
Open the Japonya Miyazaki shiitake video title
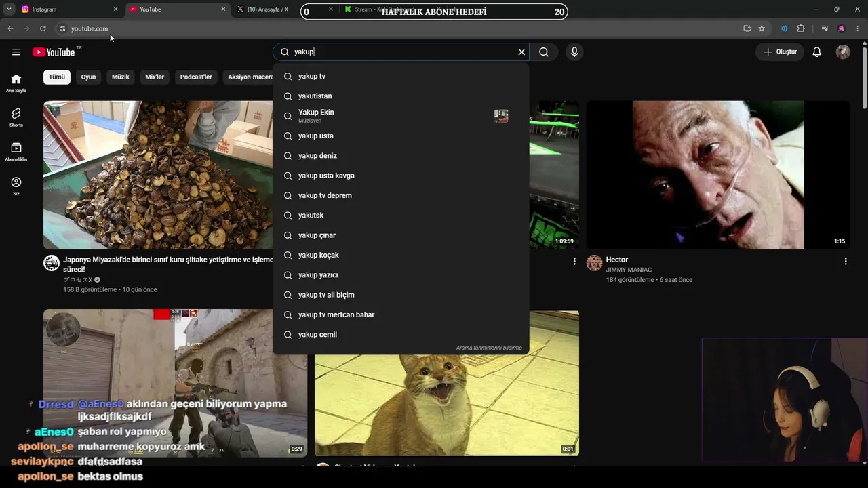click(168, 264)
